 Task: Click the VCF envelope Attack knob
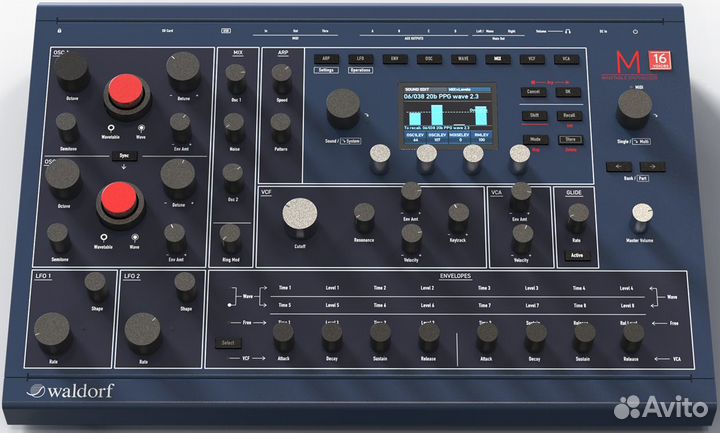point(283,337)
